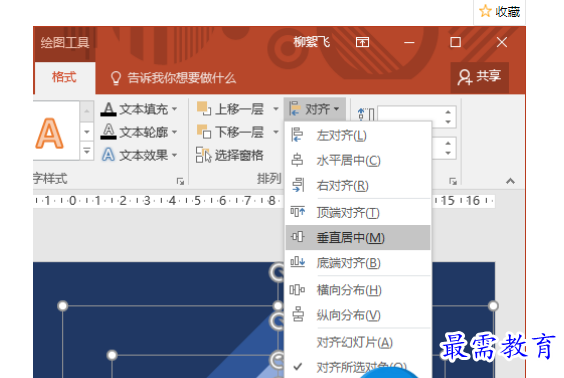Viewport: 564px width, 378px height.
Task: Choose Align Right (右对齐) menu item
Action: [358, 186]
